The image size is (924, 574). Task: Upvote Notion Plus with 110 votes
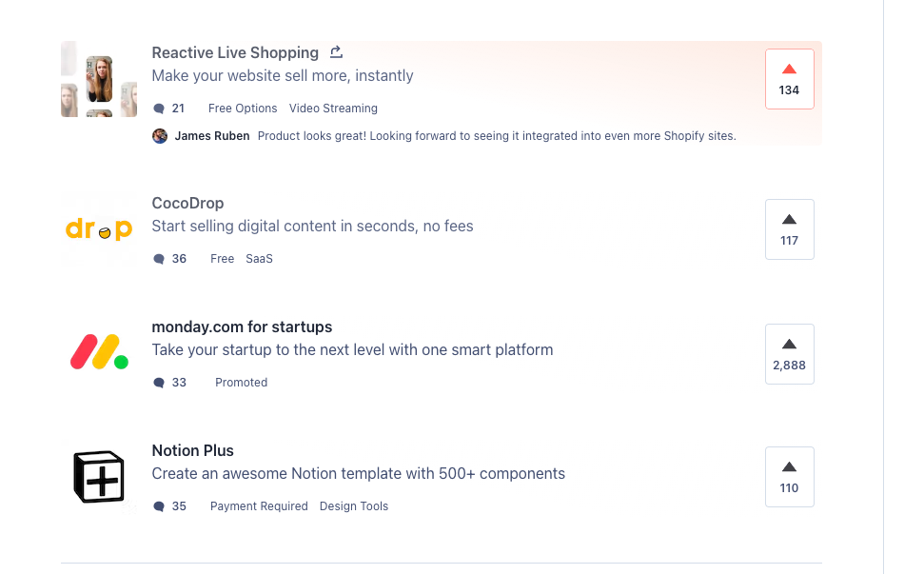click(x=789, y=477)
